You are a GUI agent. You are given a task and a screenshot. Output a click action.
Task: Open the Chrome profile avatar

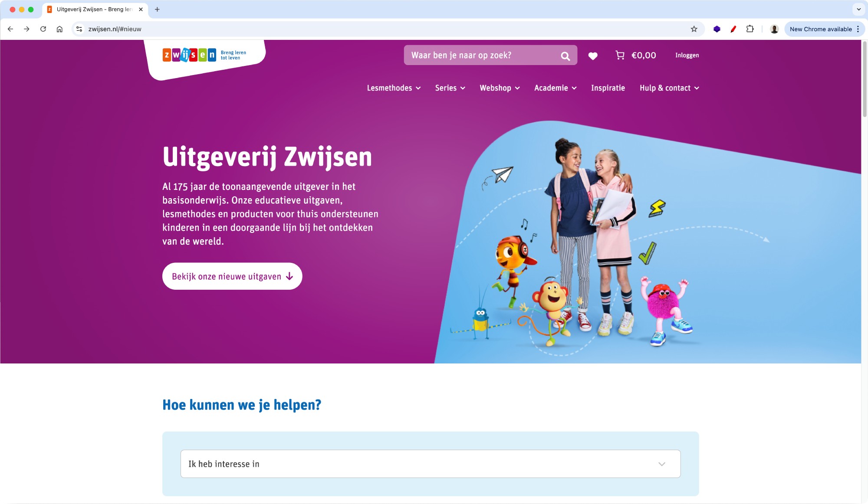[x=774, y=29]
